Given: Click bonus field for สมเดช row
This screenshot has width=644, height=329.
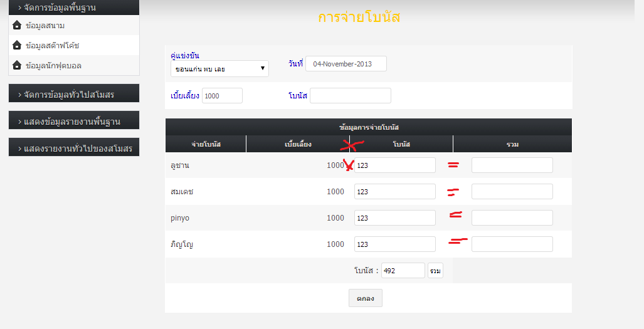Looking at the screenshot, I should click(x=394, y=192).
